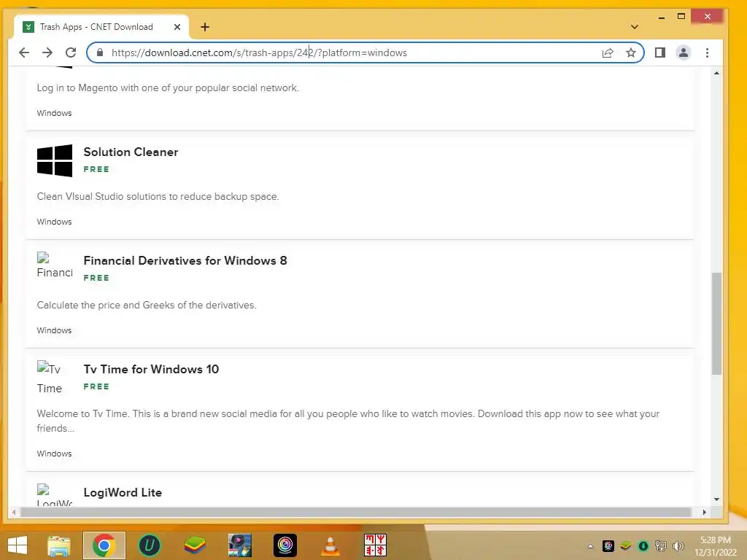The width and height of the screenshot is (747, 560).
Task: Open the BlueStacks tray icon
Action: (625, 546)
